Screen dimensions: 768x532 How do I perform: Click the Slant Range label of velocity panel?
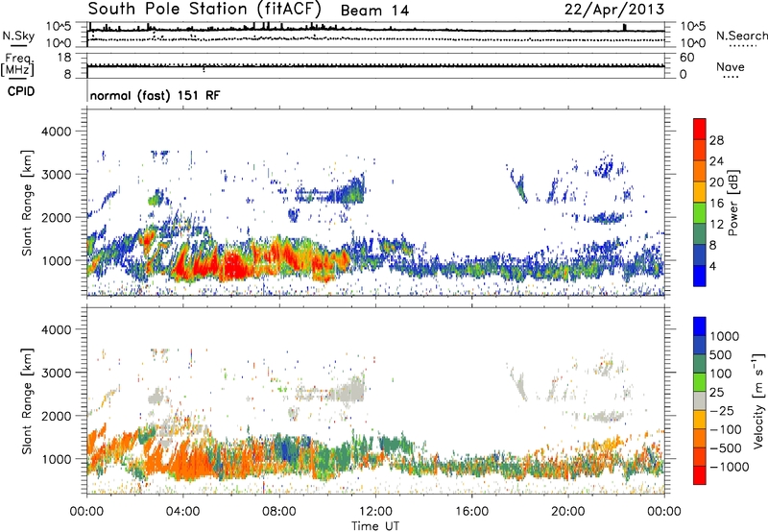[x=27, y=400]
